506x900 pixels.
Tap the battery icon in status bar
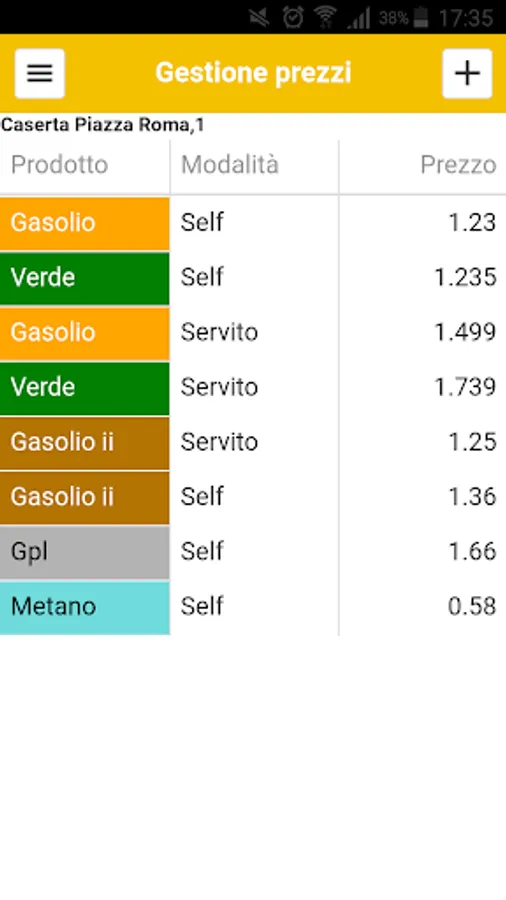tap(422, 17)
